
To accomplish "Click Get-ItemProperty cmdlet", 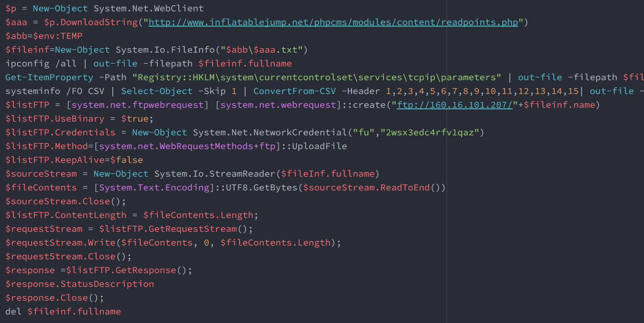I will coord(49,77).
